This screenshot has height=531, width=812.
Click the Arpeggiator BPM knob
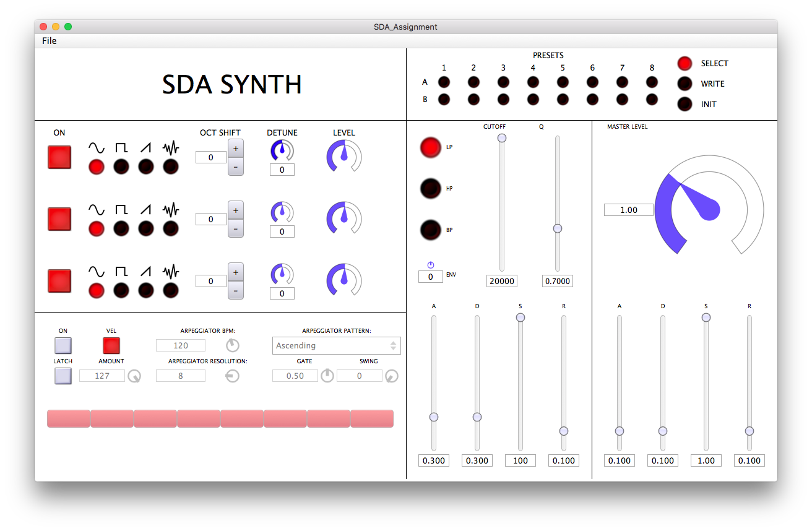tap(233, 345)
